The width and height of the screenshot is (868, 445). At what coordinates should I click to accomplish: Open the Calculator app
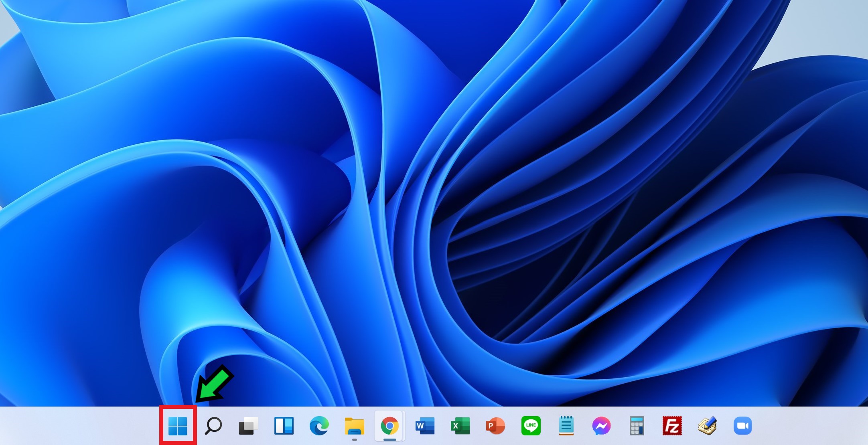(x=637, y=426)
